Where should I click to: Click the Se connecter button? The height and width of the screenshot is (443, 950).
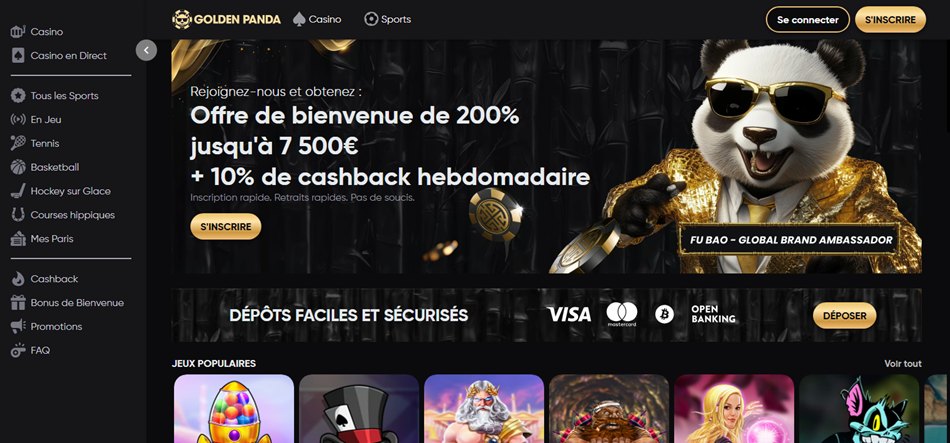click(x=808, y=19)
